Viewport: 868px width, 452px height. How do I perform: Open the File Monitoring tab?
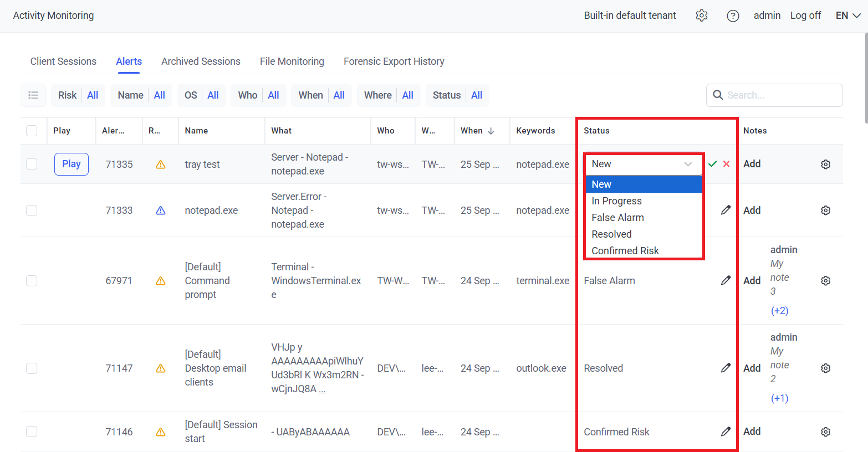tap(292, 61)
